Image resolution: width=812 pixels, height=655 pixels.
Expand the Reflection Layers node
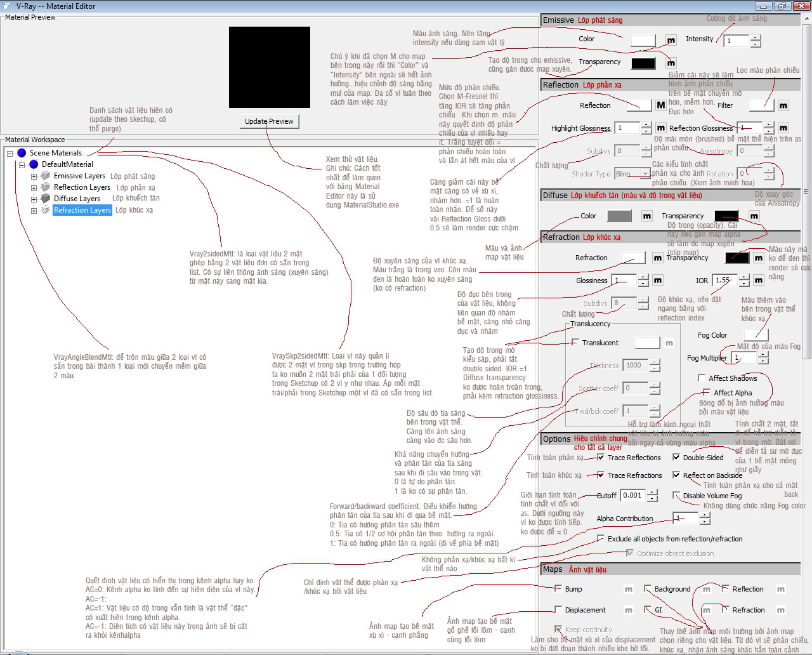(34, 188)
